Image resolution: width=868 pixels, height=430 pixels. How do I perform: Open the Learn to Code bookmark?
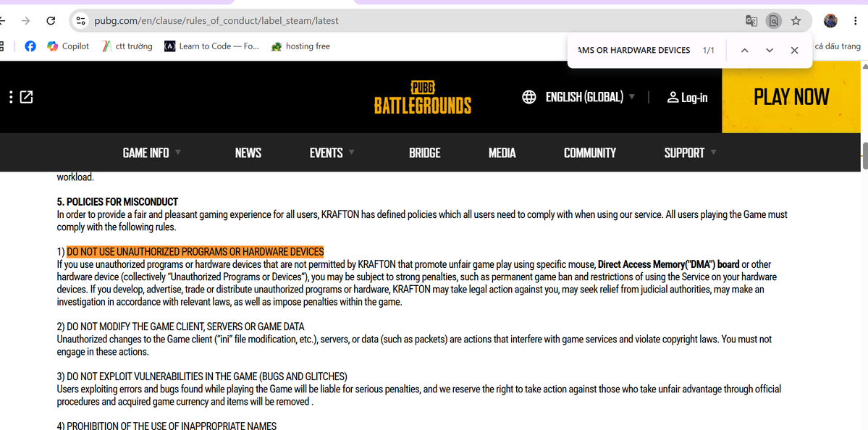pos(212,46)
